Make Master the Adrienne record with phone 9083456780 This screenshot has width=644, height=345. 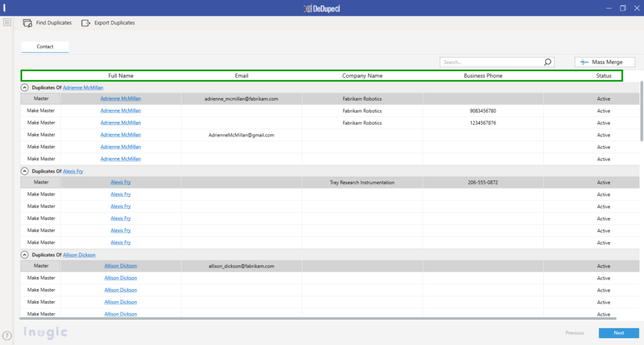pos(41,111)
